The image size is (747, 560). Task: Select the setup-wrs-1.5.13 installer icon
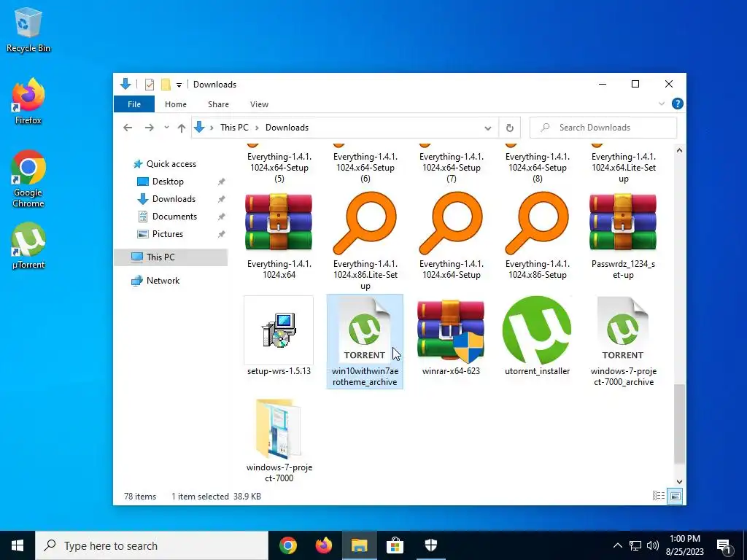click(279, 330)
